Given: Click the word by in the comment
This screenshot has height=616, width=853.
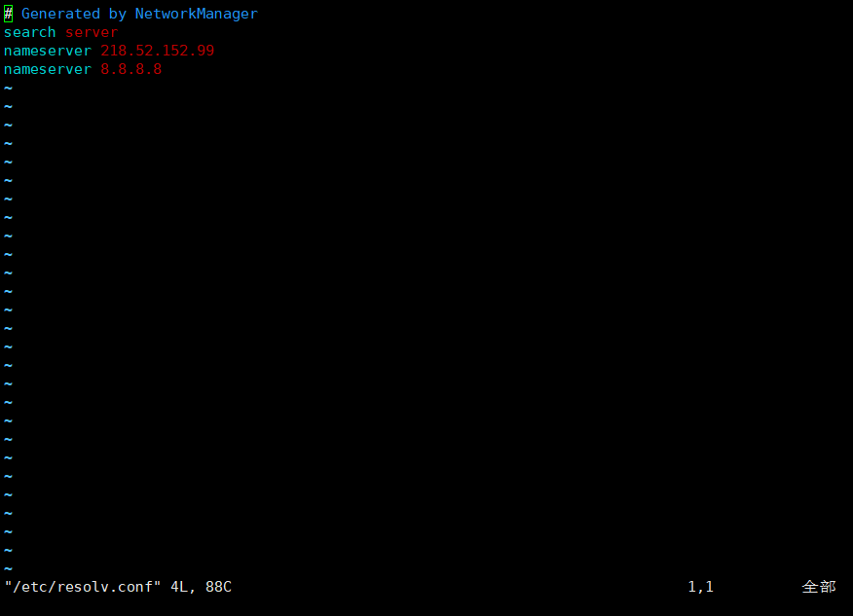Looking at the screenshot, I should tap(118, 15).
